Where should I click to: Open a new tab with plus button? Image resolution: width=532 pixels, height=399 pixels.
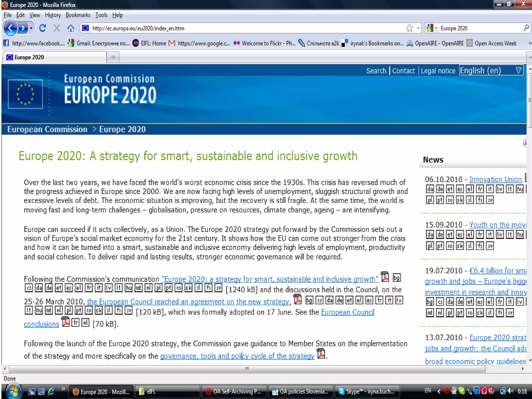click(x=113, y=57)
